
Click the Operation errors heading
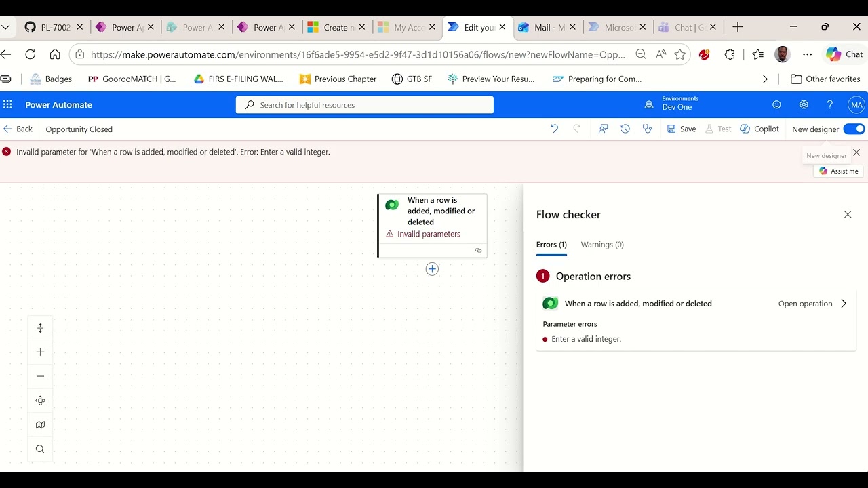coord(593,276)
